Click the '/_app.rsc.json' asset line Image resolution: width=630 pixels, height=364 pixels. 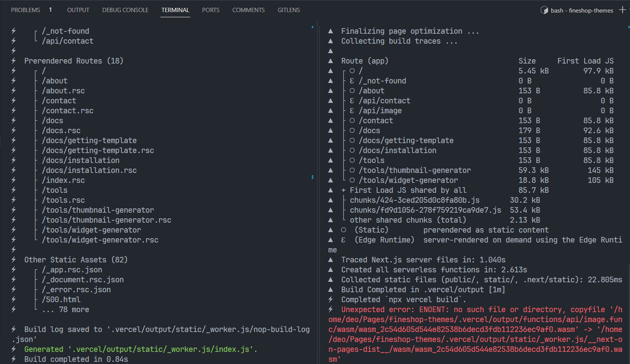click(x=72, y=270)
